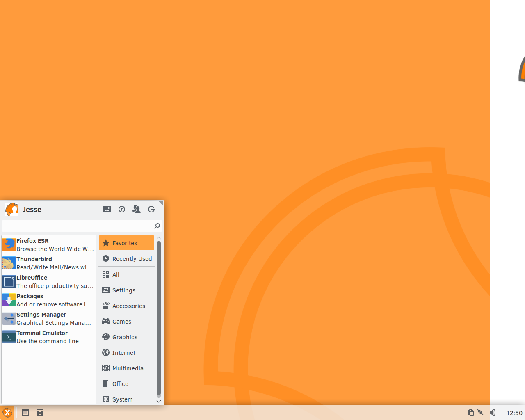This screenshot has width=525, height=420.
Task: Click the category list scroll-up arrow
Action: coord(159,238)
